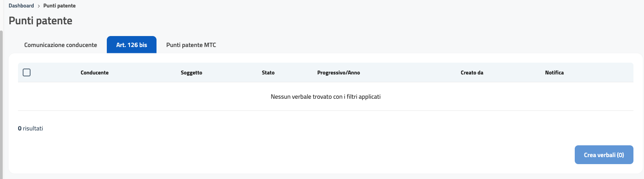The width and height of the screenshot is (644, 179).
Task: Select the Art. 126 bis tab
Action: 131,45
